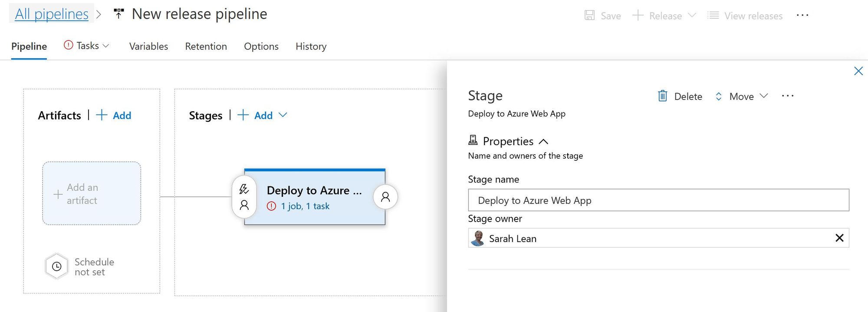The image size is (868, 312).
Task: Click the plus icon beside Release
Action: pos(638,16)
